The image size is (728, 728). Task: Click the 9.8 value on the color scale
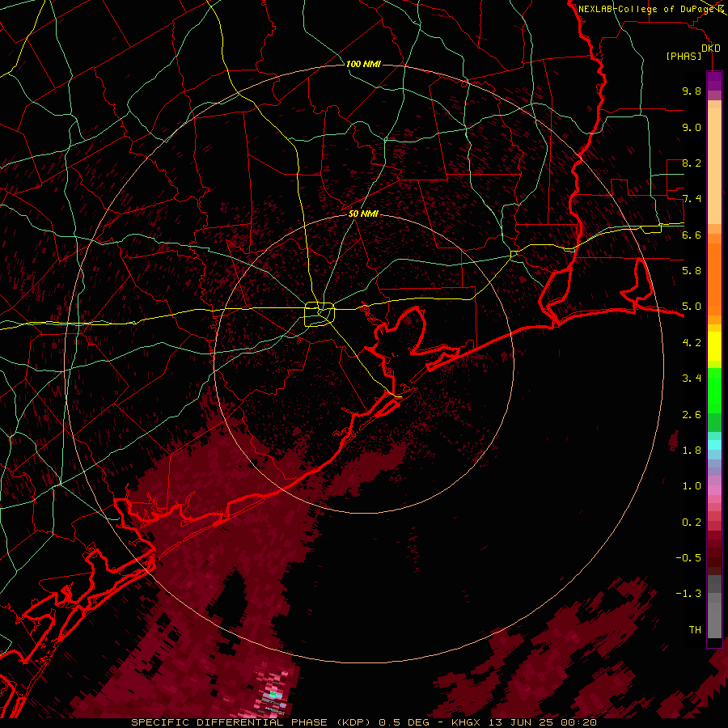(692, 91)
